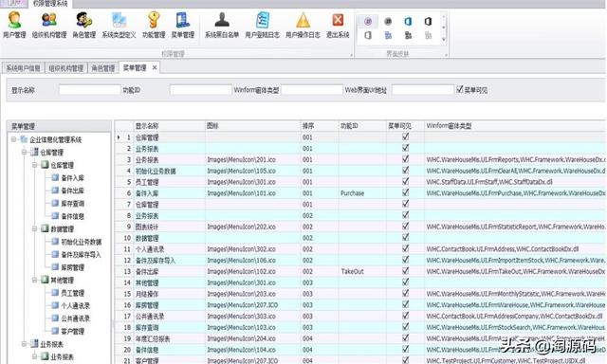Select 备件出库 in the menu tree
Viewport: 607px width, 364px height.
point(72,191)
